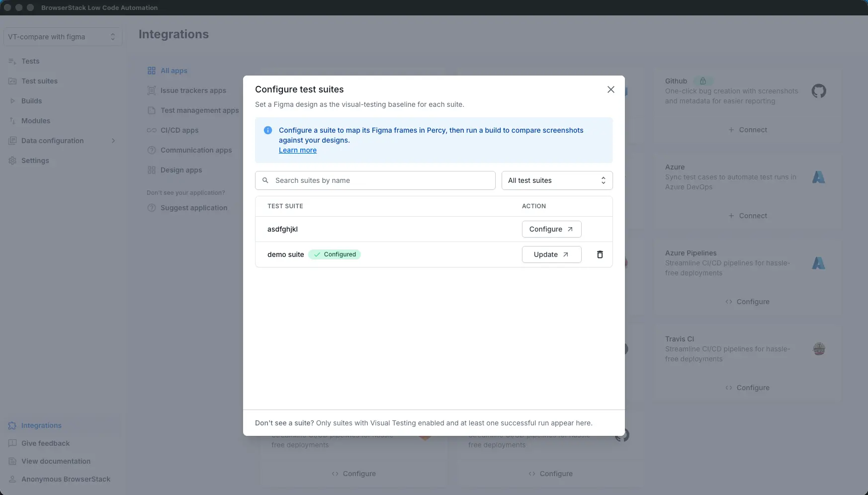Click the All apps grid icon
This screenshot has height=495, width=868.
point(152,71)
